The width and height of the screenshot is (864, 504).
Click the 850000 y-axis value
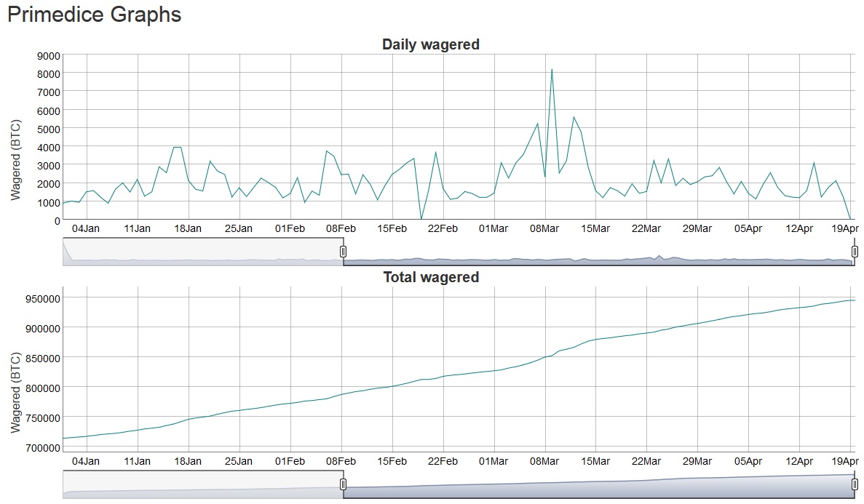pos(43,359)
